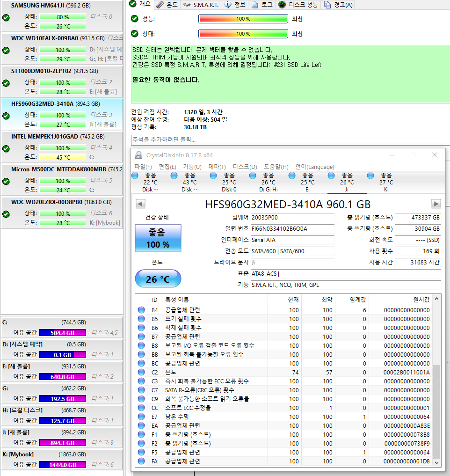This screenshot has width=450, height=476.
Task: Select the C7 SATA R-오류(CRC 오류) 횟수 row
Action: (x=284, y=390)
